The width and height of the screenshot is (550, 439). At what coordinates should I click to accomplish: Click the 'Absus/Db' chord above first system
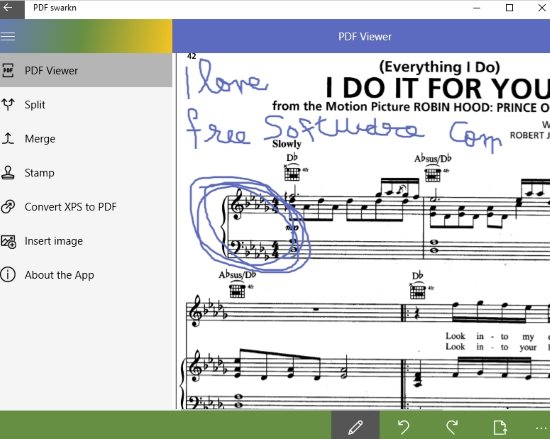[x=432, y=158]
